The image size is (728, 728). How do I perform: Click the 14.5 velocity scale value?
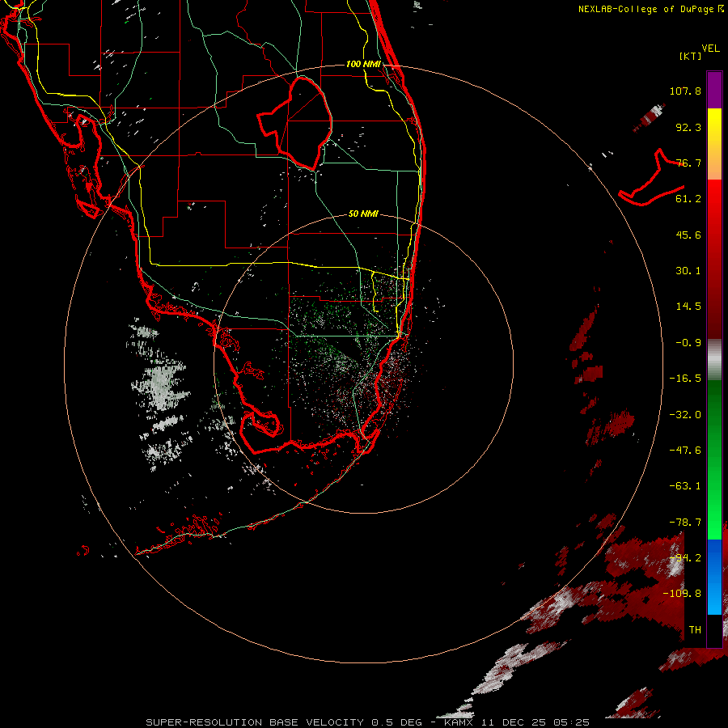pos(688,307)
